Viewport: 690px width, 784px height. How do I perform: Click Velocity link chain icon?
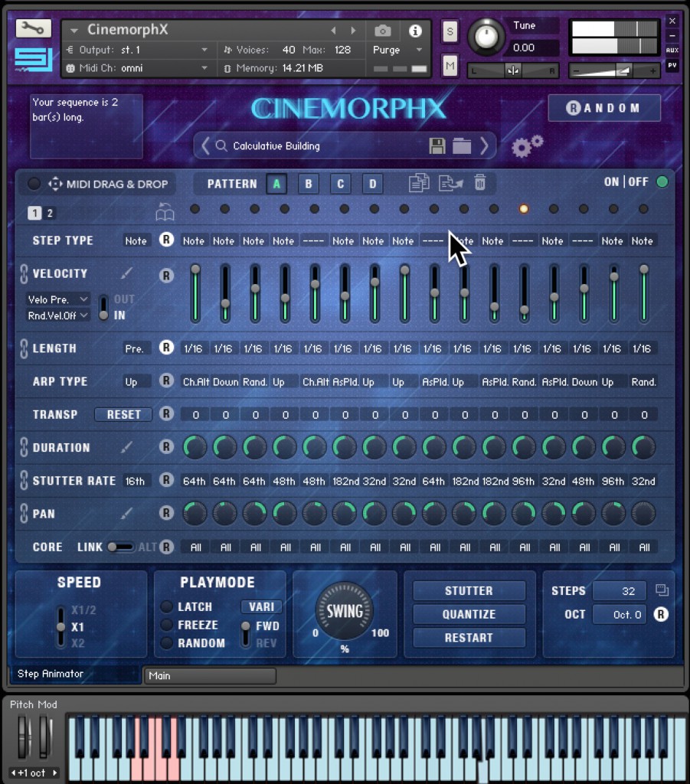(24, 273)
